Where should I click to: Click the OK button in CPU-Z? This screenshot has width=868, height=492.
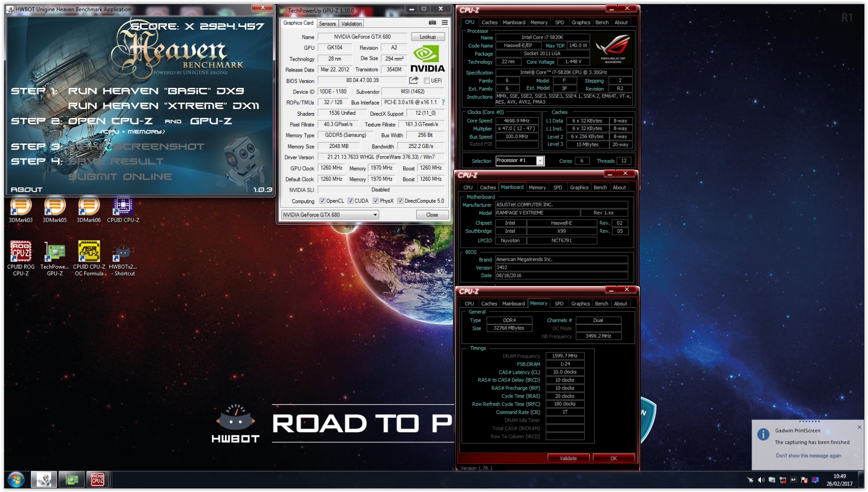point(613,458)
